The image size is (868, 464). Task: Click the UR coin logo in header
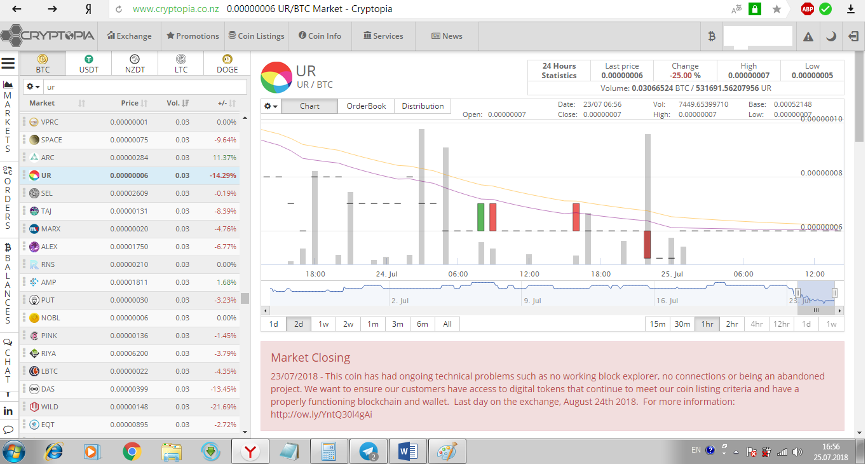click(276, 77)
